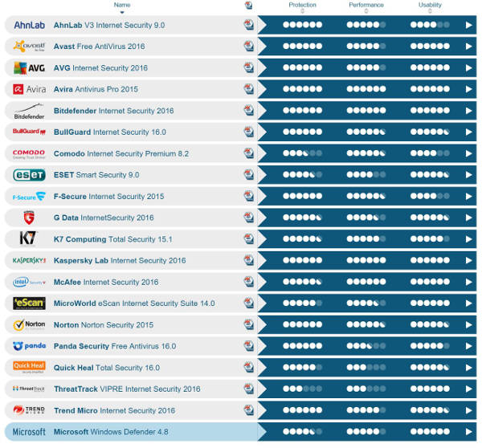Expand the Bitdefender row with right arrow
Screen dimensions: 482x448
469,111
